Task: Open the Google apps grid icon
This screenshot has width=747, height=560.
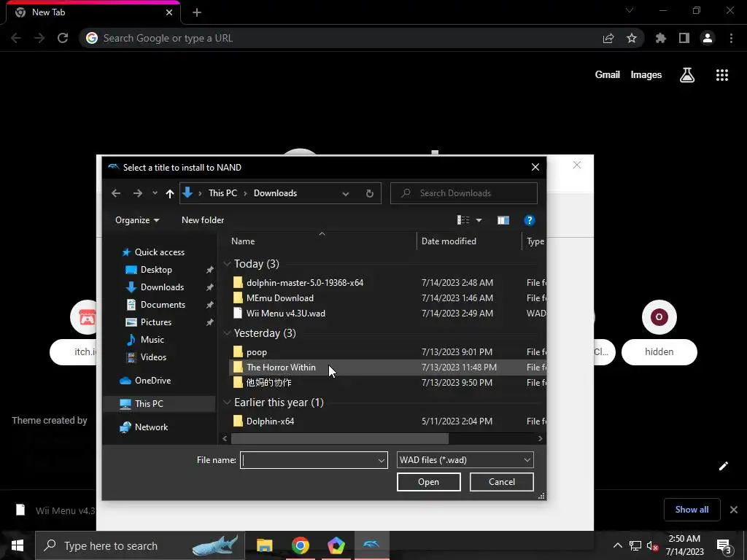Action: (722, 75)
